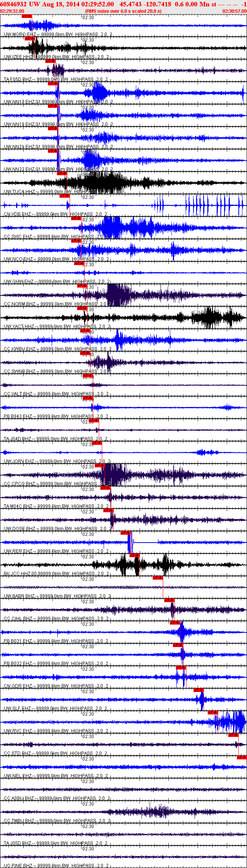Click the event ID 60846932 in header
Image resolution: width=247 pixels, height=868 pixels.
[13, 4]
